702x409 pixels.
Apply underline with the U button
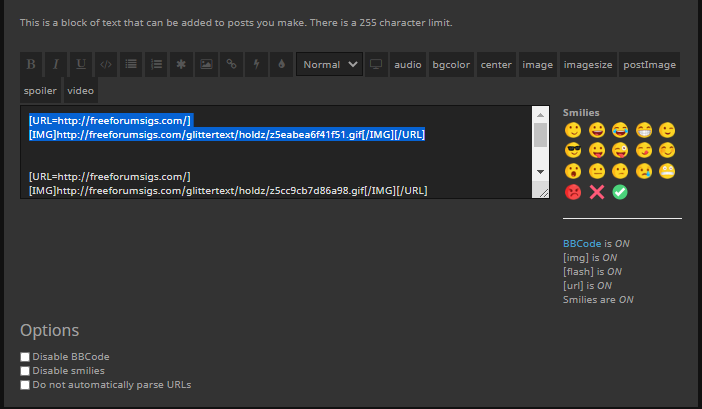81,64
